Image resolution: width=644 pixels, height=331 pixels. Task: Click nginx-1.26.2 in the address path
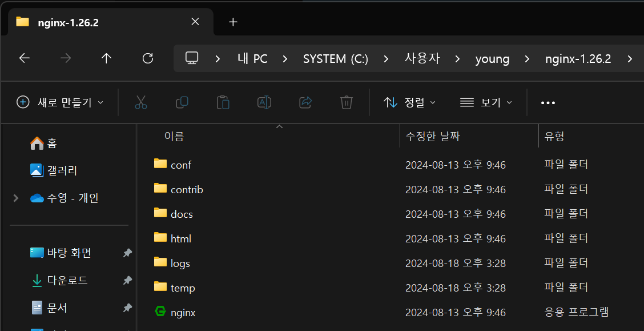(x=578, y=59)
